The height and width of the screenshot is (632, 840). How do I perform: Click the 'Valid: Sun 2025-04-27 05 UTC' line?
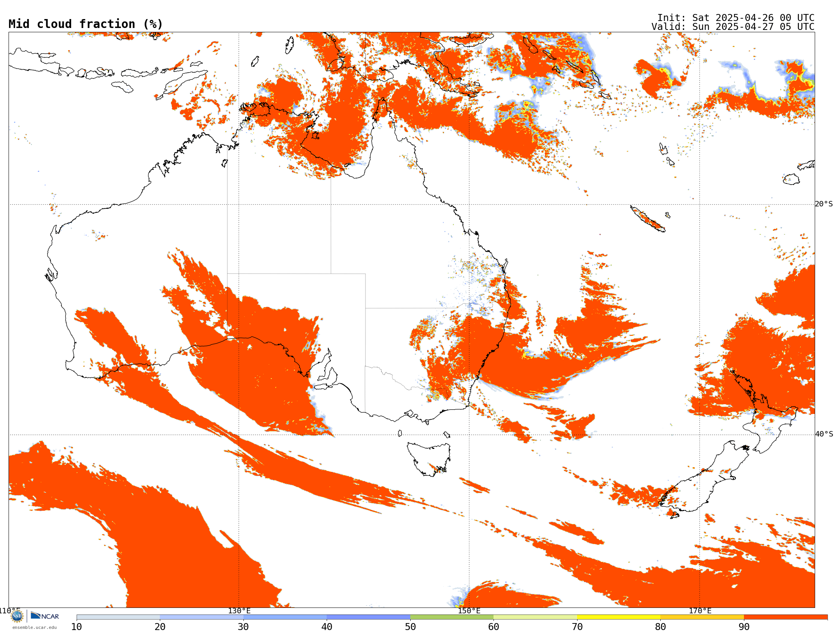coord(733,27)
